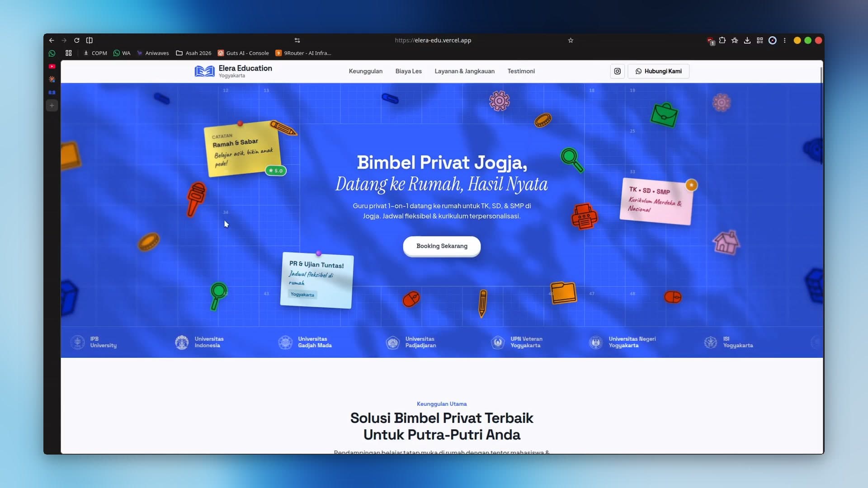Screen dimensions: 868x488
Task: Open the WhatsApp sidebar panel icon
Action: click(x=52, y=53)
